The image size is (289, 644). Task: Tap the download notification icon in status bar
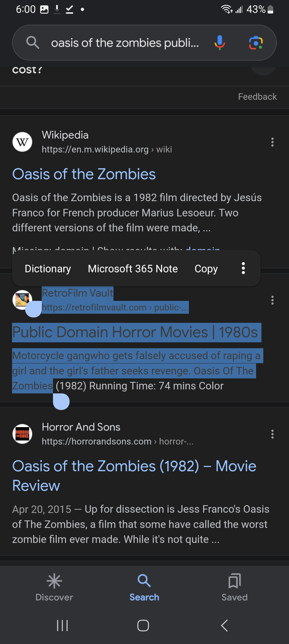click(57, 9)
